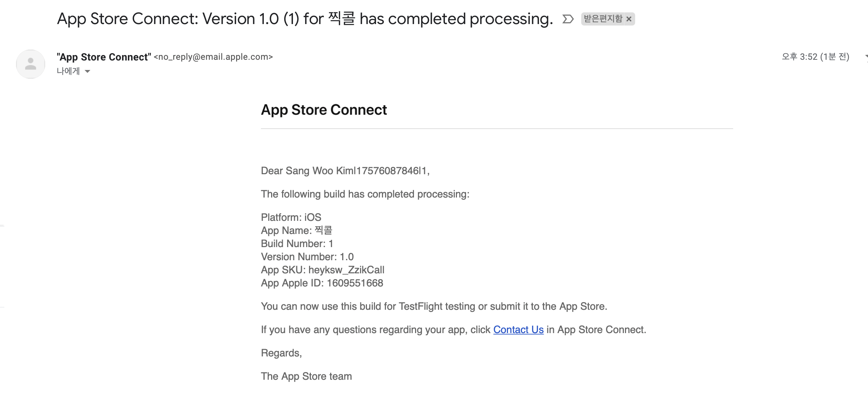Click the summarize email icon beside the subject

pos(567,19)
